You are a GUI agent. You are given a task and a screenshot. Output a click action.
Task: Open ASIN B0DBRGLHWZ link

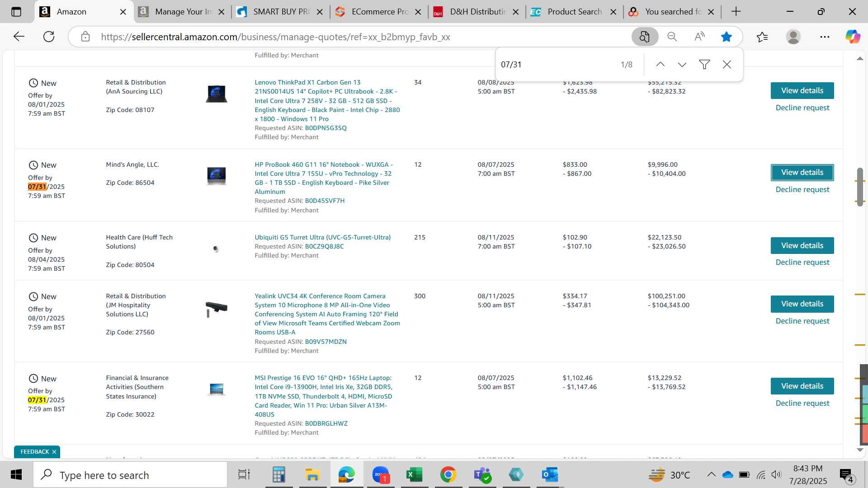click(x=326, y=423)
